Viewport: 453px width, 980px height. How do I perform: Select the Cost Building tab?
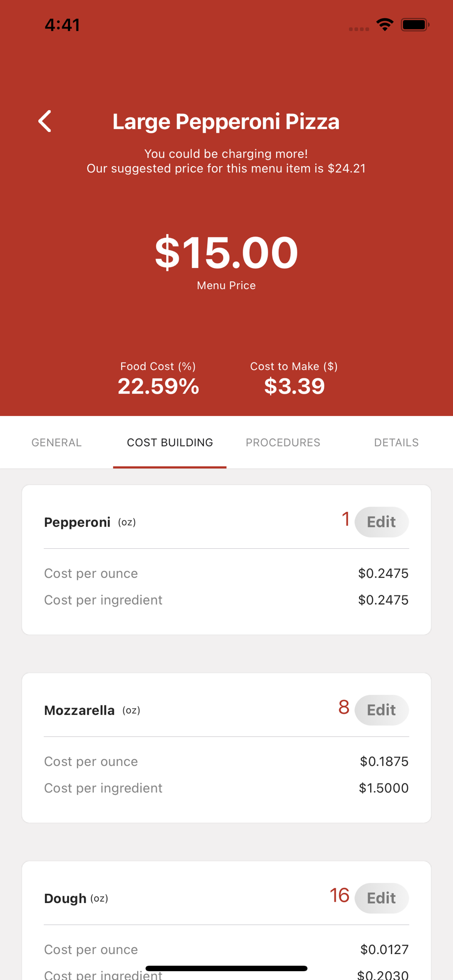tap(170, 442)
